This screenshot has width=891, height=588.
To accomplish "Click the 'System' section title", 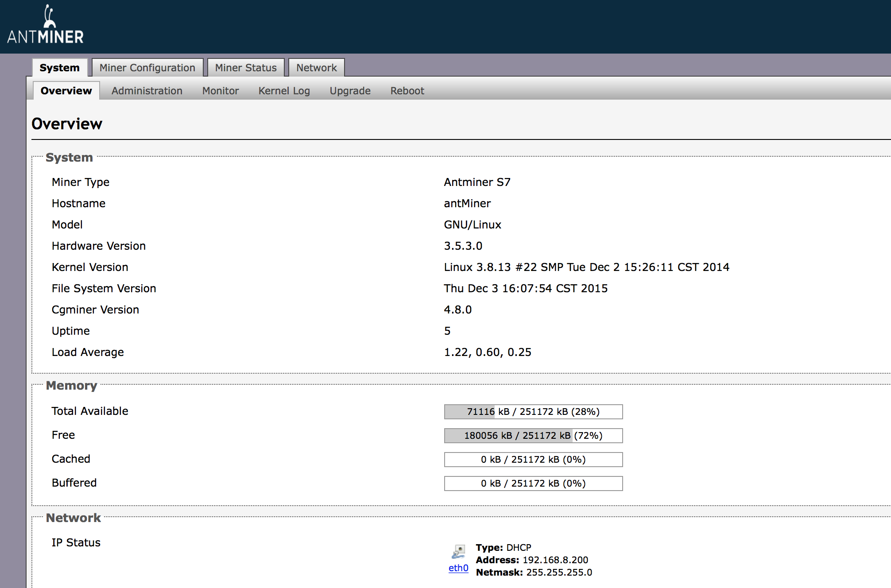I will [70, 158].
